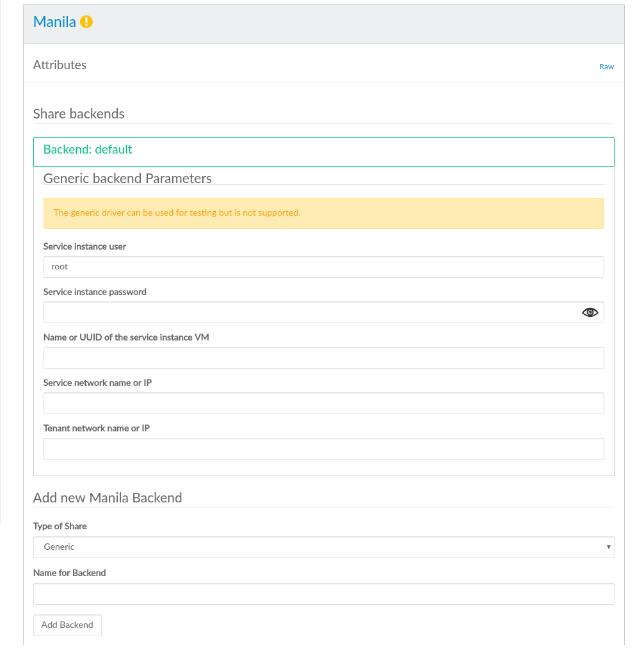Click the Service network name or IP input
The image size is (644, 649).
pos(323,403)
